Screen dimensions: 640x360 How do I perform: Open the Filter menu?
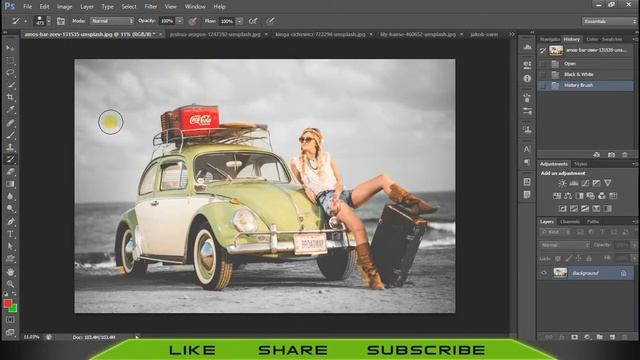151,7
